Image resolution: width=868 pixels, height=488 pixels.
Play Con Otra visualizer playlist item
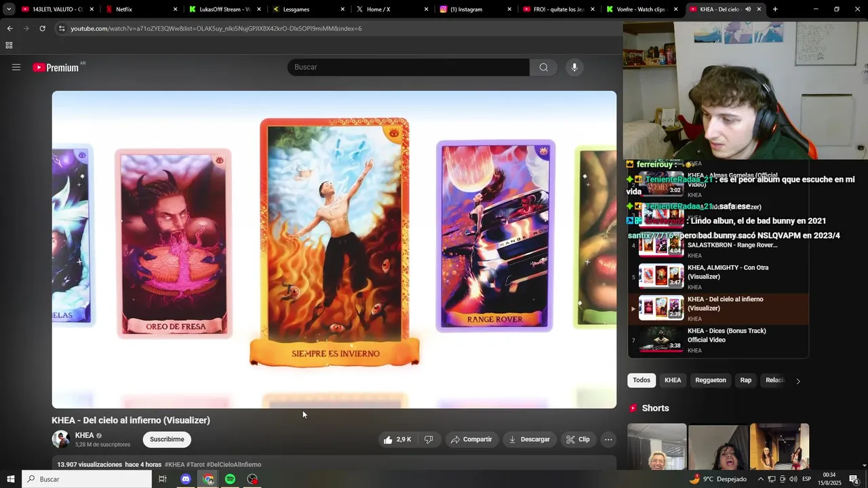tap(718, 277)
